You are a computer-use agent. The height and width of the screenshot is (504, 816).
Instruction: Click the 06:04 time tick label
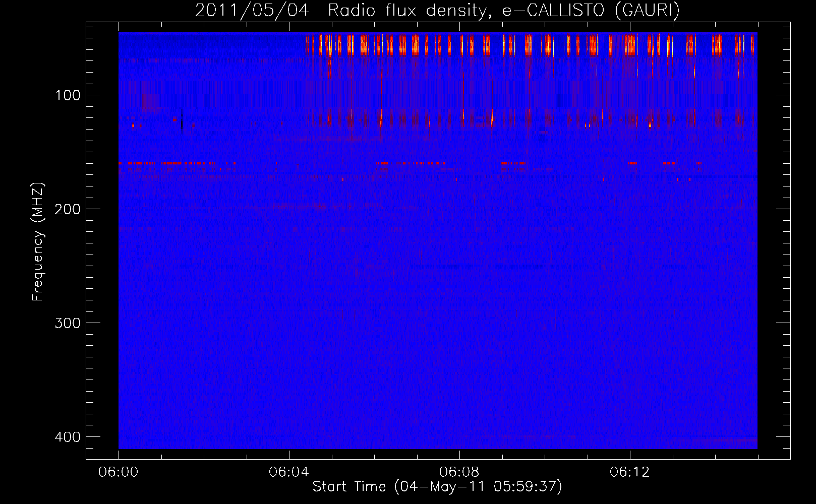(289, 472)
